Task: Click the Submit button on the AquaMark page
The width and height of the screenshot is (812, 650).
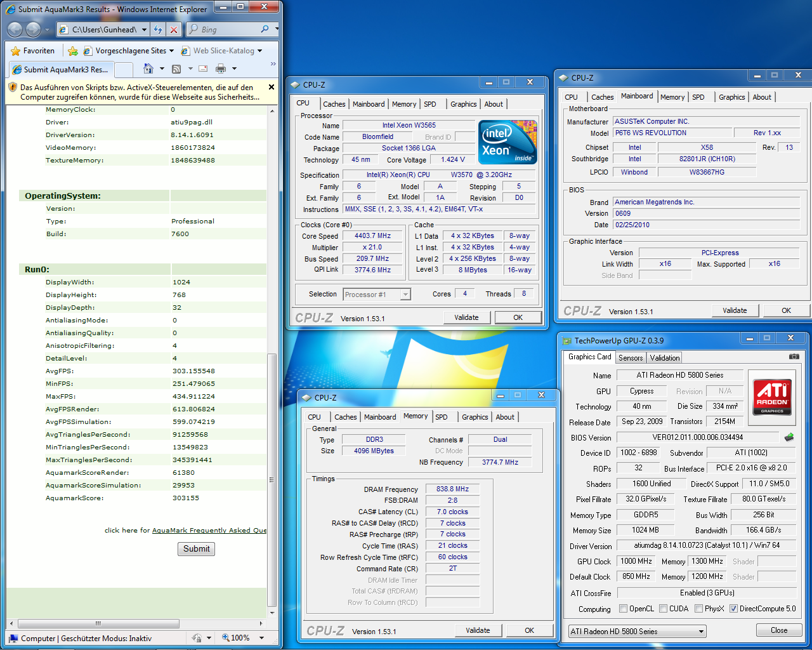Action: tap(196, 549)
